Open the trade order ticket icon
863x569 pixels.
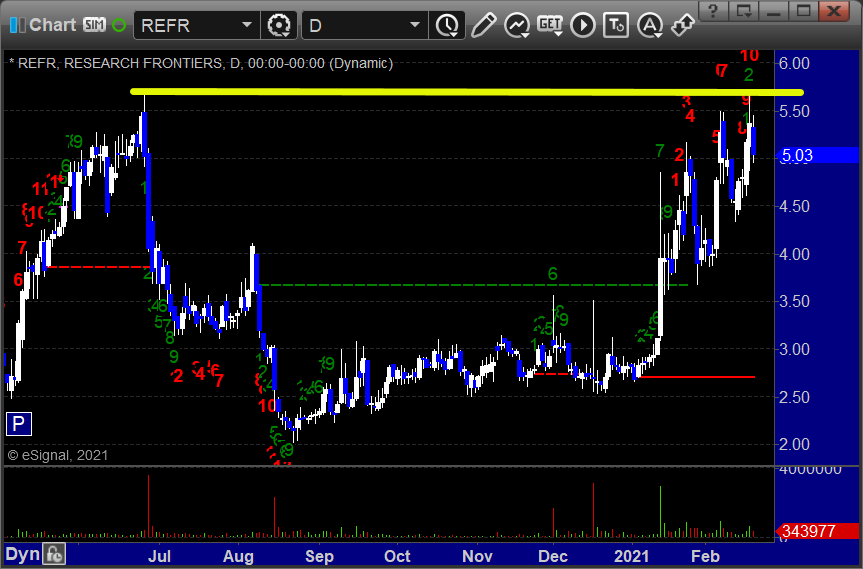coord(616,25)
